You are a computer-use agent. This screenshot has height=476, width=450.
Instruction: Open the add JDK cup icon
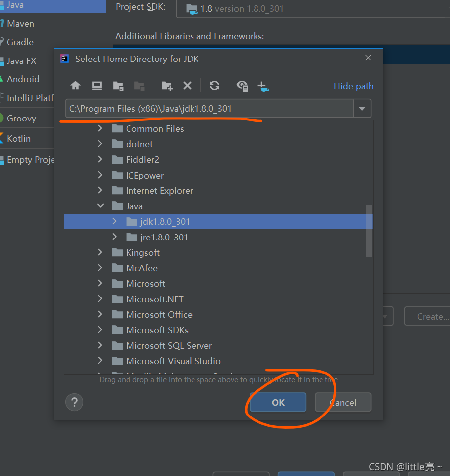(x=263, y=86)
